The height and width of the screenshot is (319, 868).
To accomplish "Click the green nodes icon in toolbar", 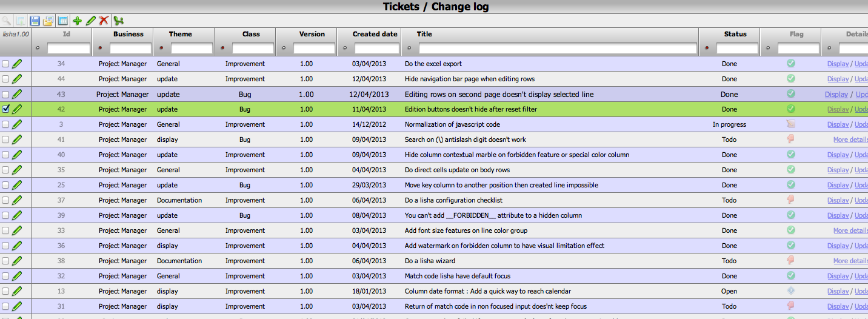I will pyautogui.click(x=119, y=21).
